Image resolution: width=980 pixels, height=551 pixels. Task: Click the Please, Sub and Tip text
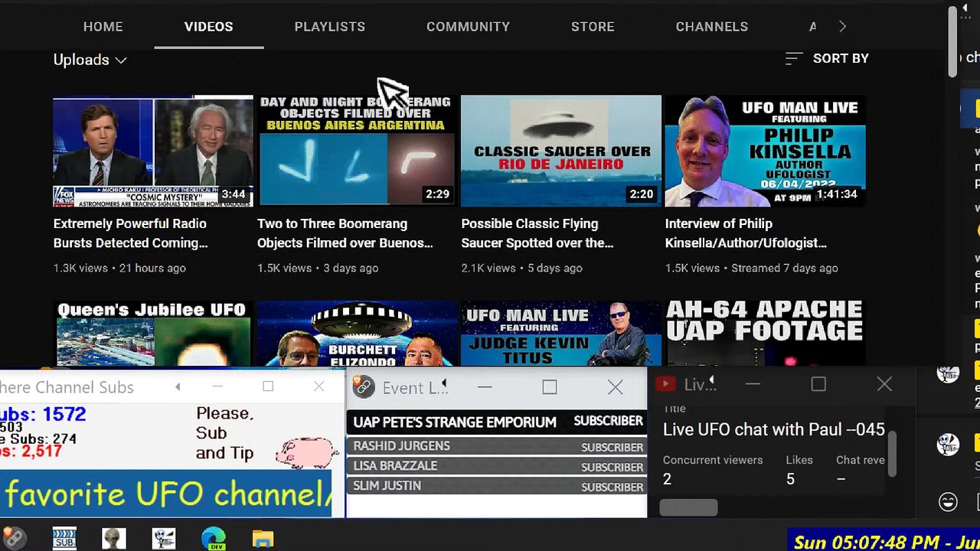coord(224,433)
